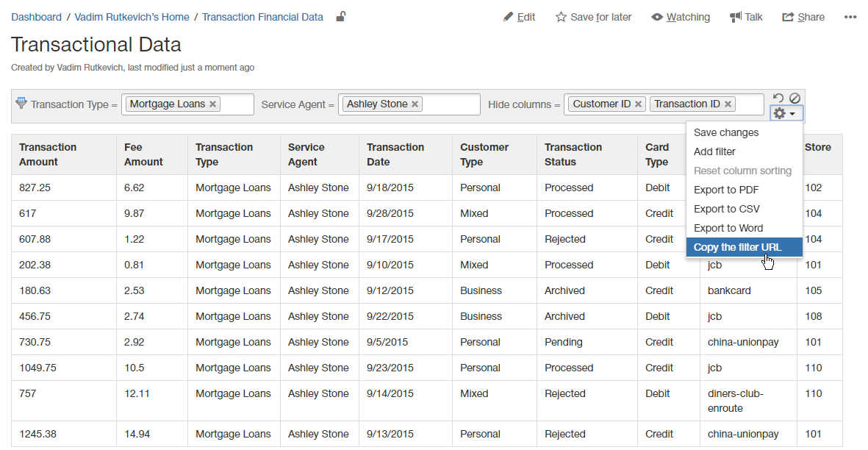Viewport: 868px width, 450px height.
Task: Click the clear all filters icon
Action: click(795, 98)
